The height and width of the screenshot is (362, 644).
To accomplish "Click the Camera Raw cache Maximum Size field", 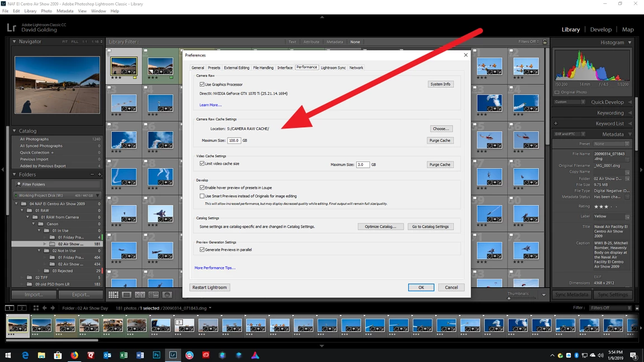I will [x=234, y=140].
